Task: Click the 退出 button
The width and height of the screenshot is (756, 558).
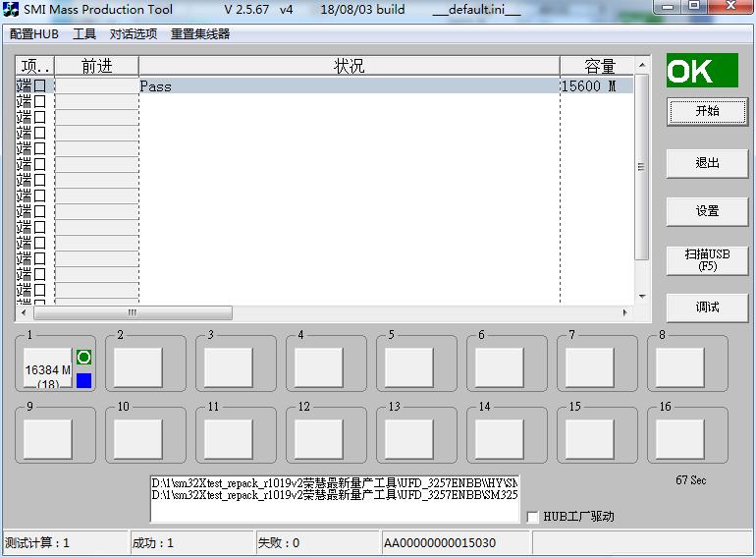Action: (x=707, y=163)
